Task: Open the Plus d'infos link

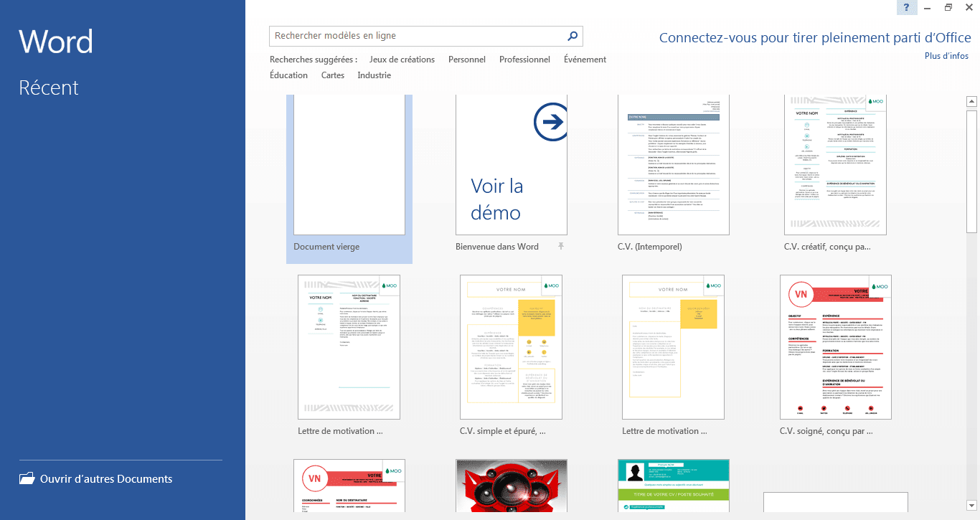Action: pyautogui.click(x=946, y=56)
